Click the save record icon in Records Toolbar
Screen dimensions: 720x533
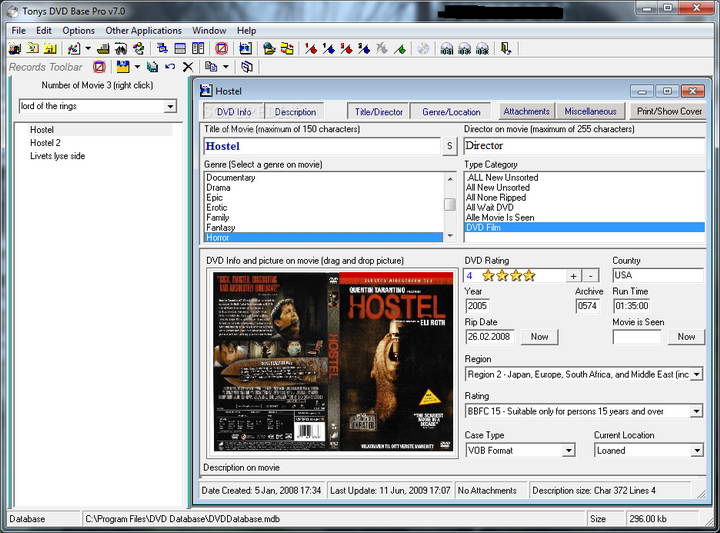click(123, 67)
